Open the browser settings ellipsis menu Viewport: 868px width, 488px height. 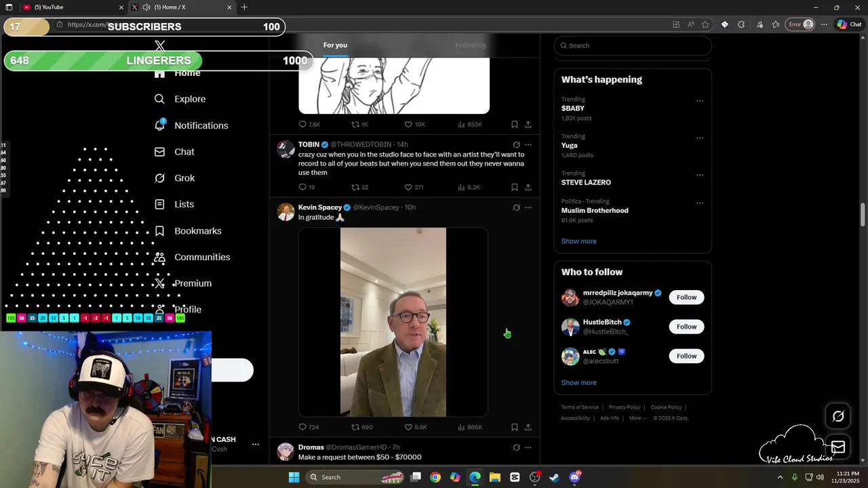click(824, 24)
